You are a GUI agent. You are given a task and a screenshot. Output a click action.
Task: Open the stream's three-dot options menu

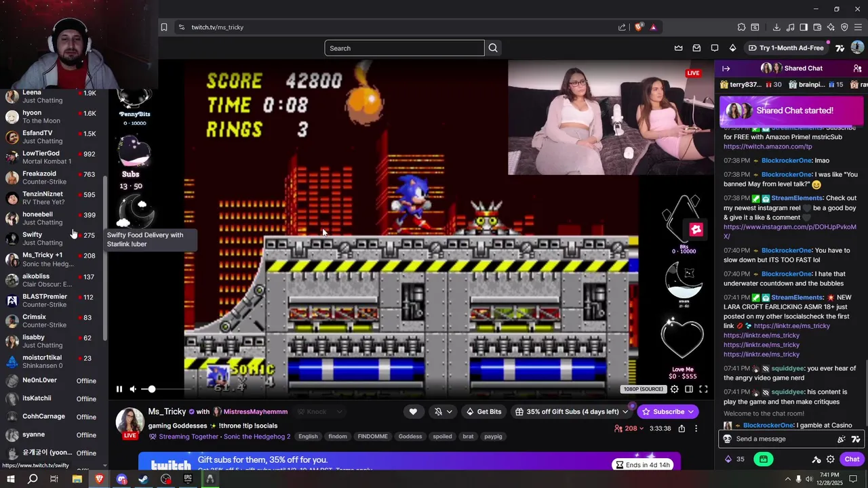pos(696,428)
